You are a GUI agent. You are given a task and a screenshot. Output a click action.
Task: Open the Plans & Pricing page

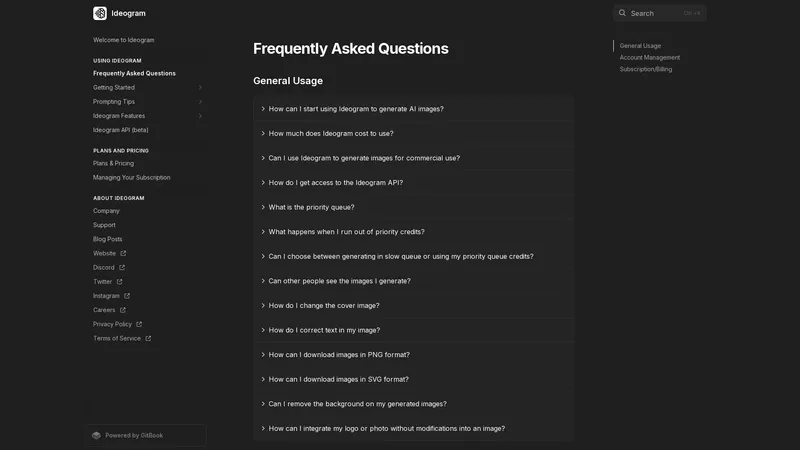coord(113,164)
